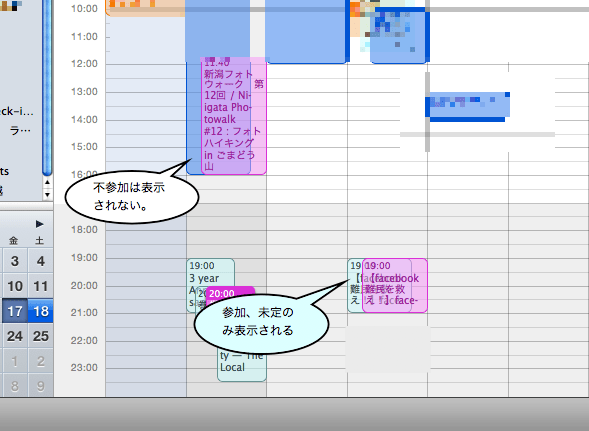Click the blue pixelated event near 13:00
The height and width of the screenshot is (431, 589).
pyautogui.click(x=468, y=107)
